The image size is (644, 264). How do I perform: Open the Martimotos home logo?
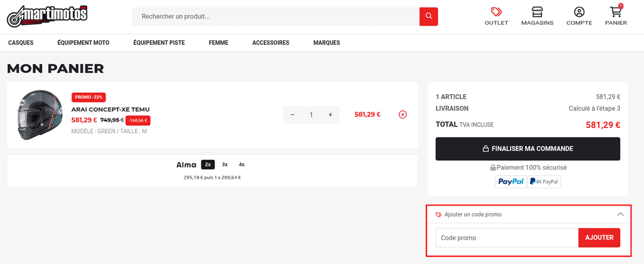47,17
